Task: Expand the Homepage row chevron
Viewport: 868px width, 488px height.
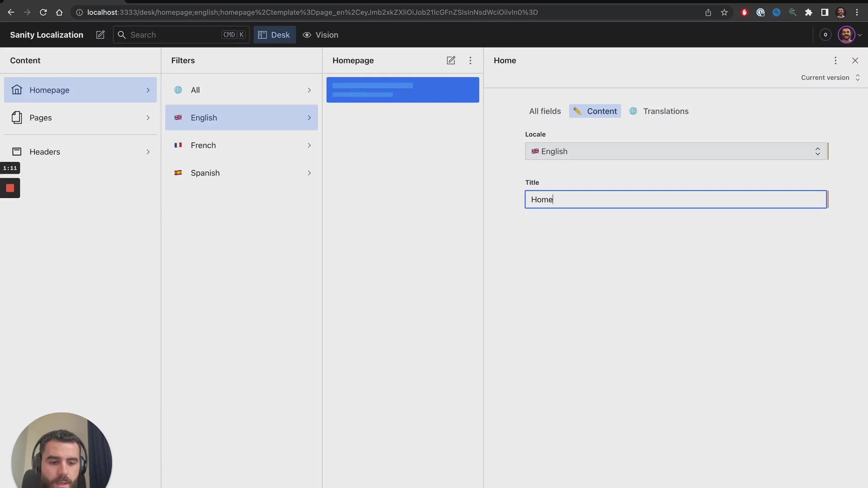Action: [x=148, y=90]
